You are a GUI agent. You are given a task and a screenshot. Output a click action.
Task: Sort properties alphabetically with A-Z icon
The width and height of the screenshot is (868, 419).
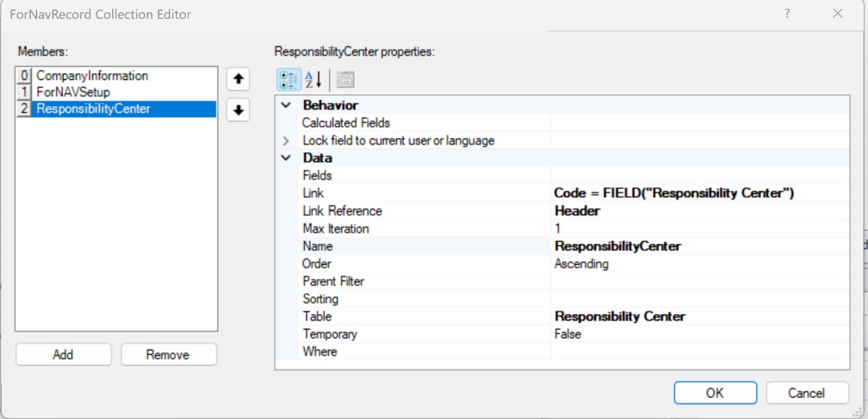click(313, 80)
